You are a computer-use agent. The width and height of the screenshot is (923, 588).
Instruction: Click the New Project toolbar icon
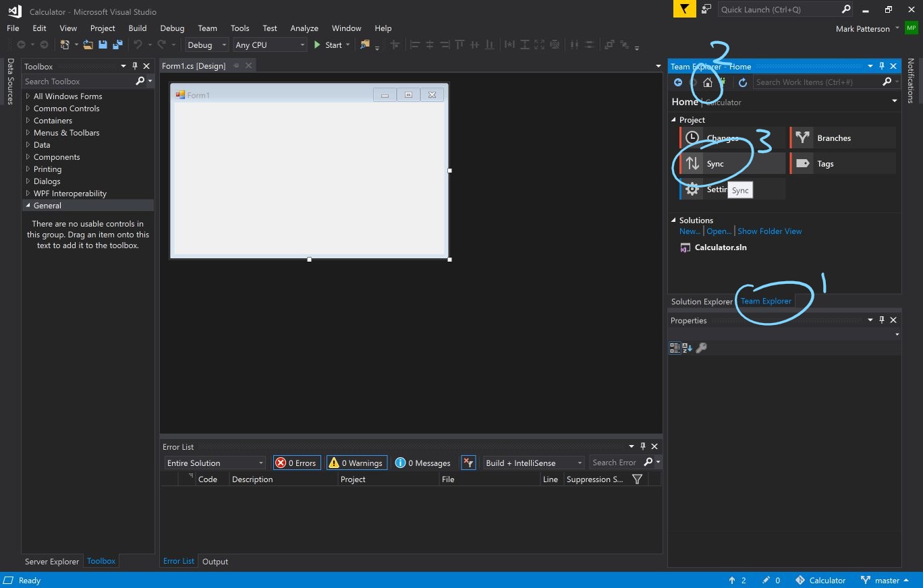click(x=65, y=45)
